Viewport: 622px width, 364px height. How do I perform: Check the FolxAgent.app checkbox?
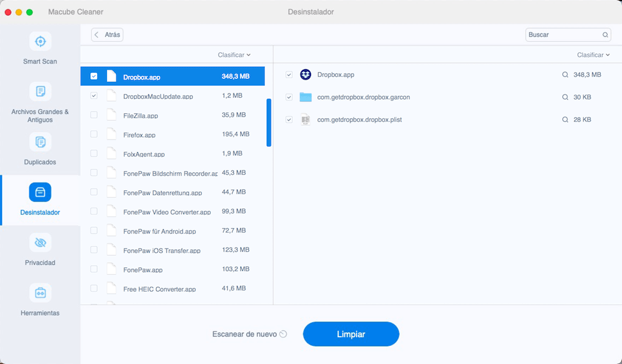point(94,153)
